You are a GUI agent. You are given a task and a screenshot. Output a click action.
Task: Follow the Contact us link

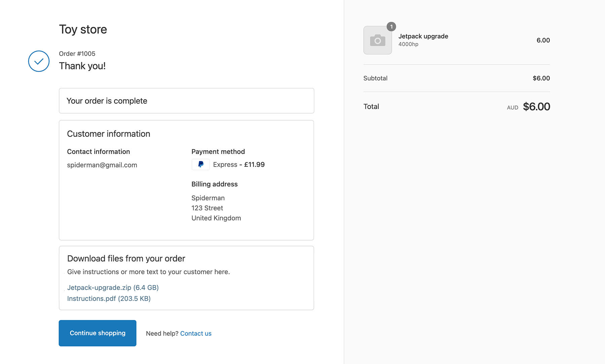point(196,333)
